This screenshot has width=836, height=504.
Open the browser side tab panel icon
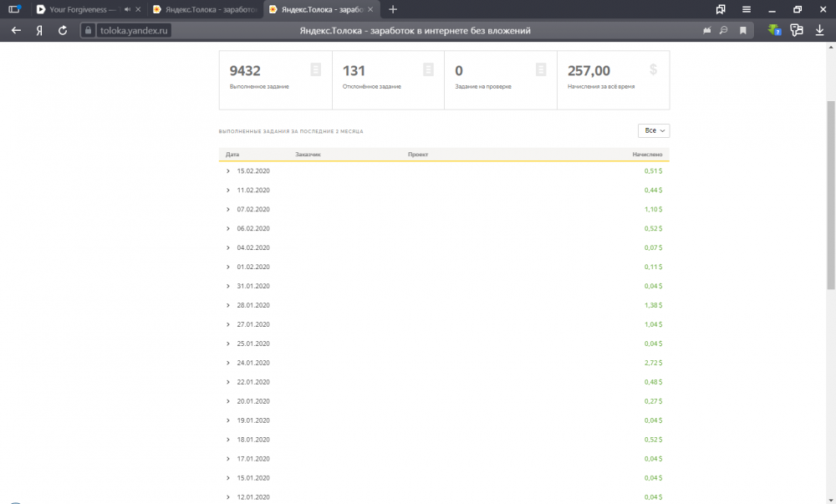click(x=14, y=9)
